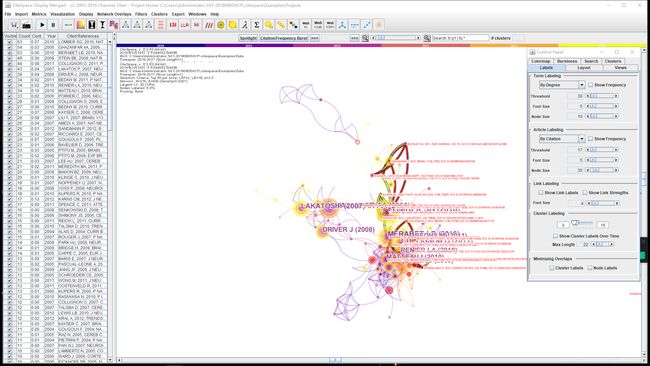The image size is (650, 366).
Task: Click the Link Labeling Font Size right arrow
Action: tap(617, 203)
